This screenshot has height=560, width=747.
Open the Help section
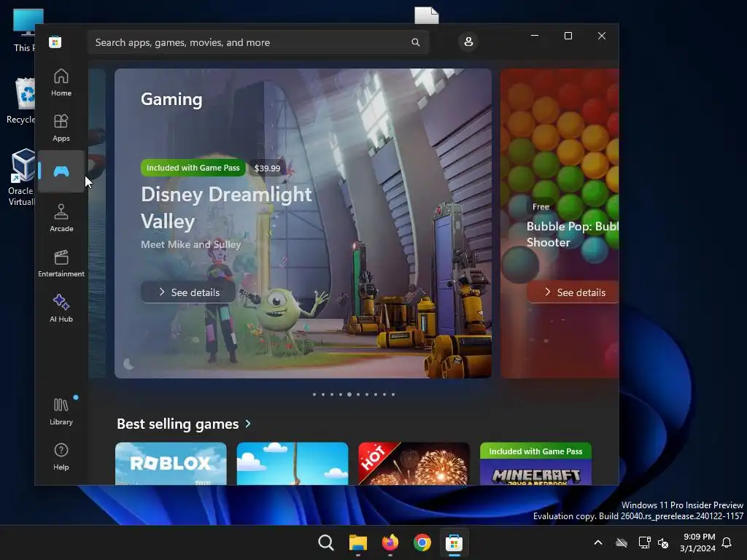(x=61, y=456)
